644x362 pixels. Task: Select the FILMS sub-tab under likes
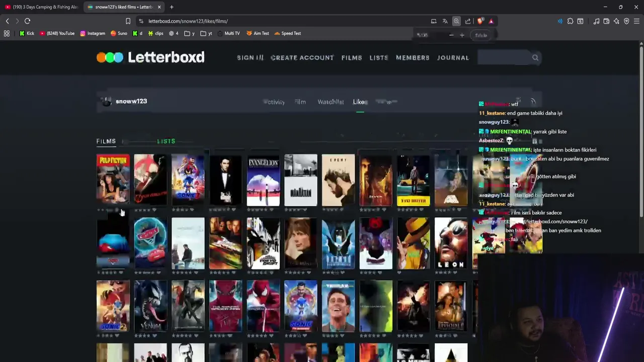click(106, 141)
